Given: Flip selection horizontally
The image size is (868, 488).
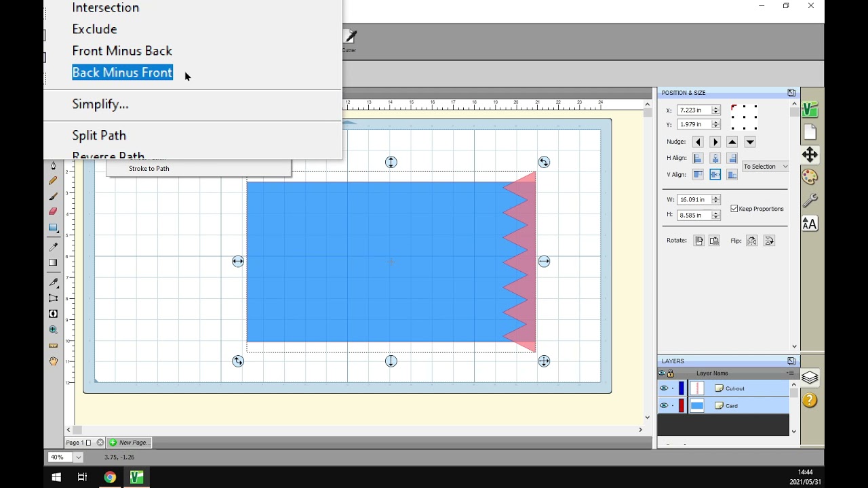Looking at the screenshot, I should pyautogui.click(x=752, y=241).
